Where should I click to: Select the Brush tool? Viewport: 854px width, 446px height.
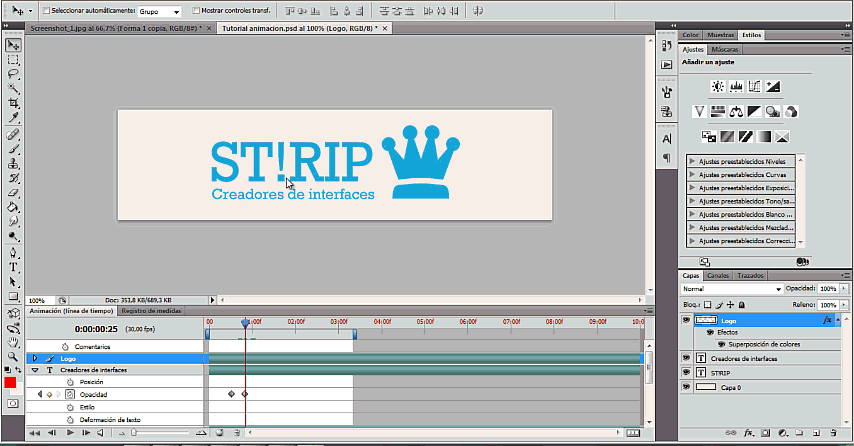click(x=13, y=149)
